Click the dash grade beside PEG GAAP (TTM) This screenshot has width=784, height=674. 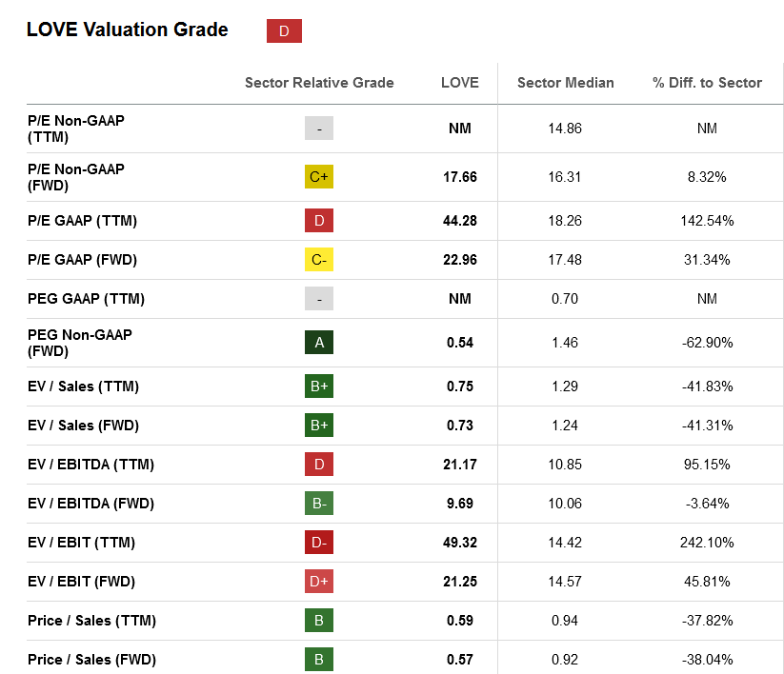[x=319, y=298]
